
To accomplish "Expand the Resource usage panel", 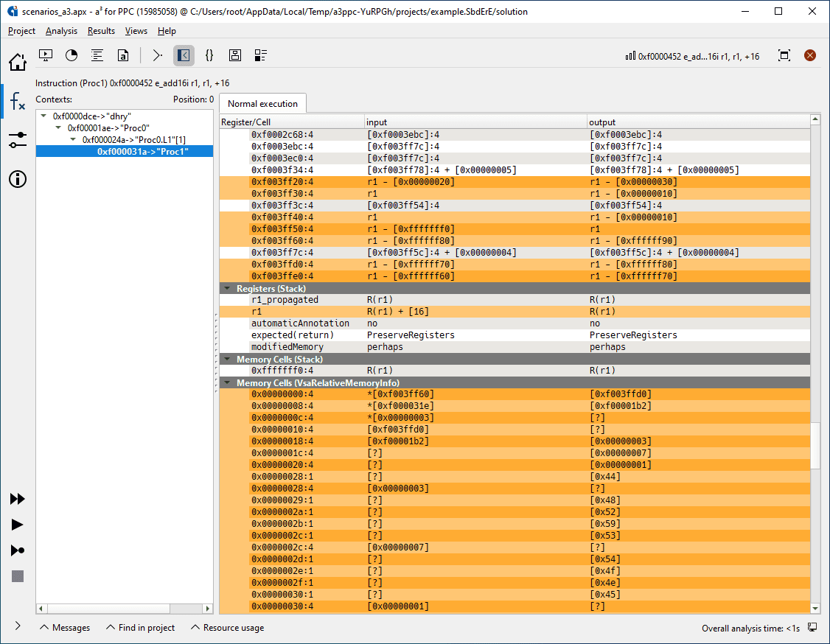I will point(228,628).
